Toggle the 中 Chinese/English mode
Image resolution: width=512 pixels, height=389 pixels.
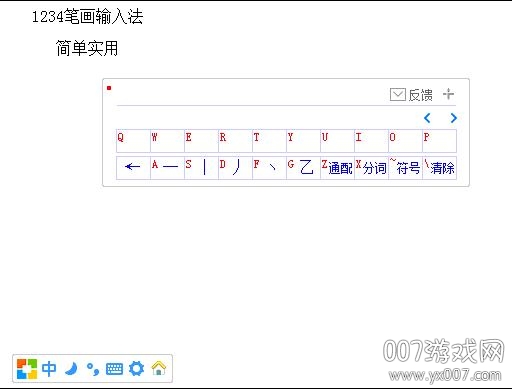click(x=49, y=369)
